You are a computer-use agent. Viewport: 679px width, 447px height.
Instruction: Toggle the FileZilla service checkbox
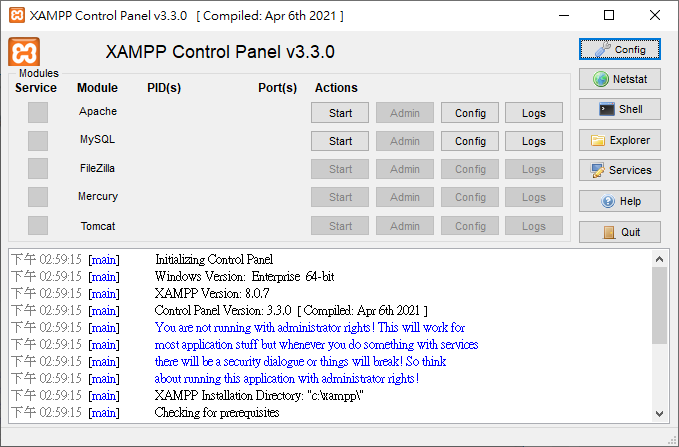(38, 168)
